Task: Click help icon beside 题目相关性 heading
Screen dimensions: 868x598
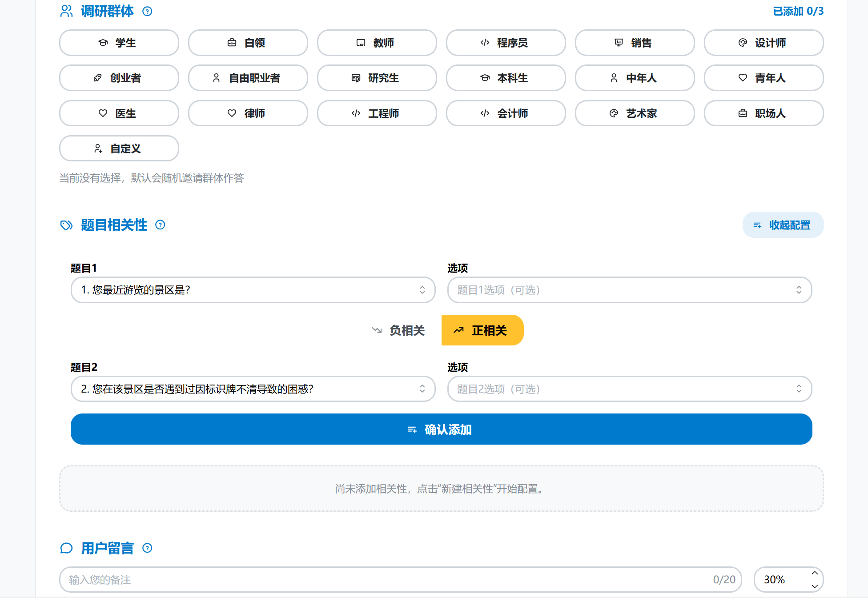Action: [x=160, y=225]
